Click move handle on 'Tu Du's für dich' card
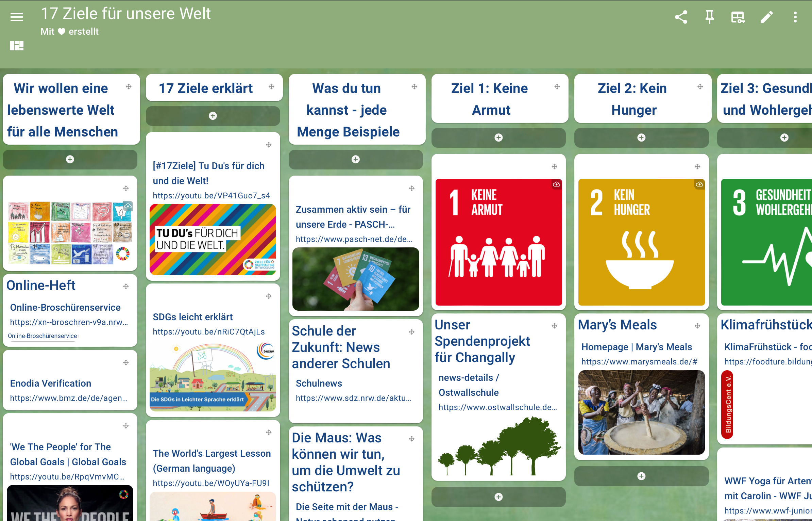This screenshot has height=521, width=812. click(x=269, y=145)
